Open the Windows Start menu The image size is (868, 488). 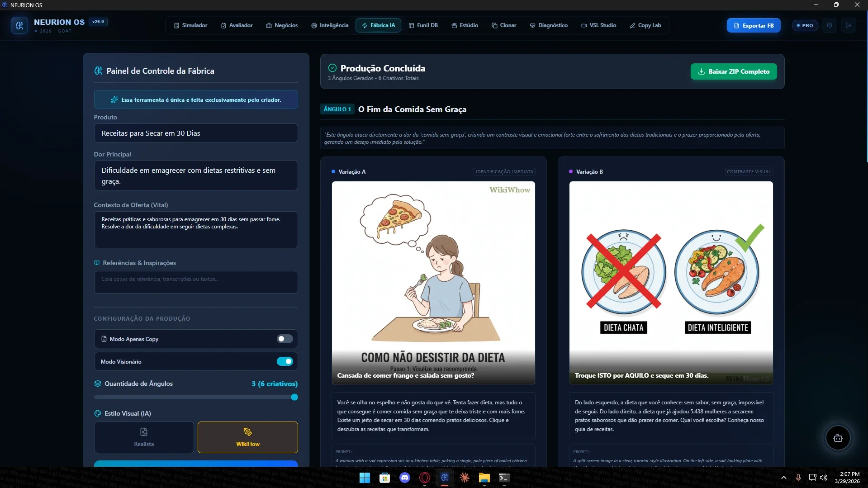[365, 478]
